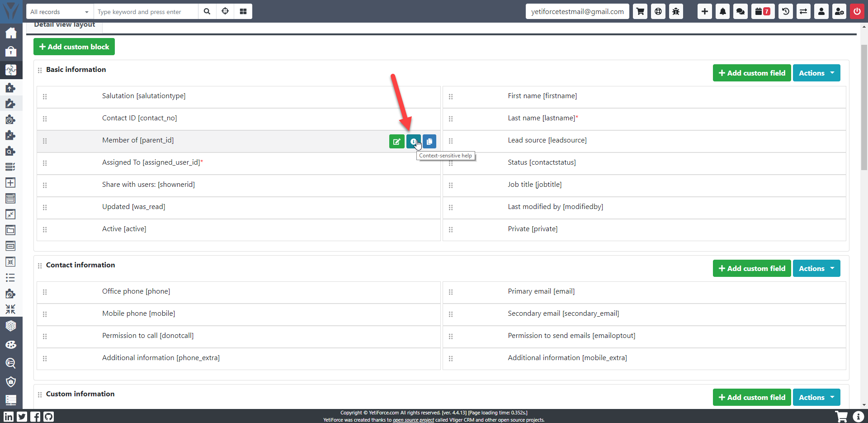Screen dimensions: 868x423
Task: Click the color palette icon in sidebar
Action: pyautogui.click(x=11, y=345)
